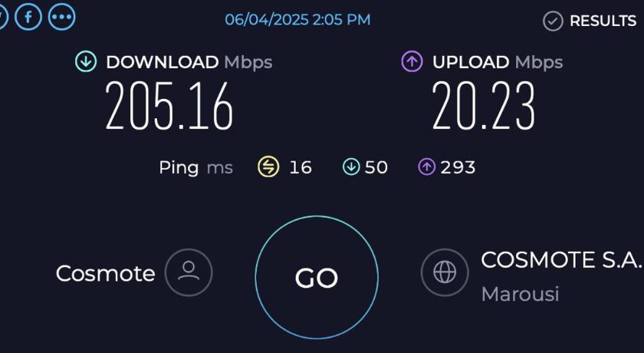Click the download latency icon next to 50

pyautogui.click(x=351, y=167)
